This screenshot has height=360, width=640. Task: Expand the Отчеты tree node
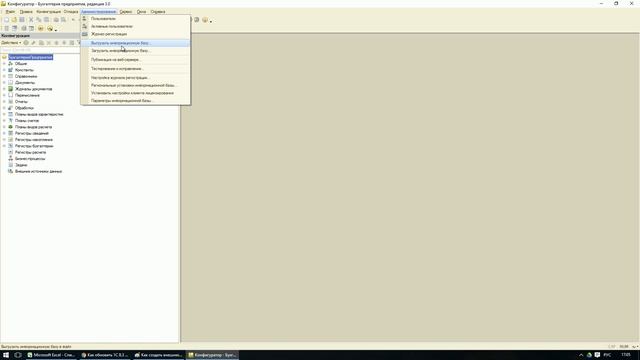4,102
